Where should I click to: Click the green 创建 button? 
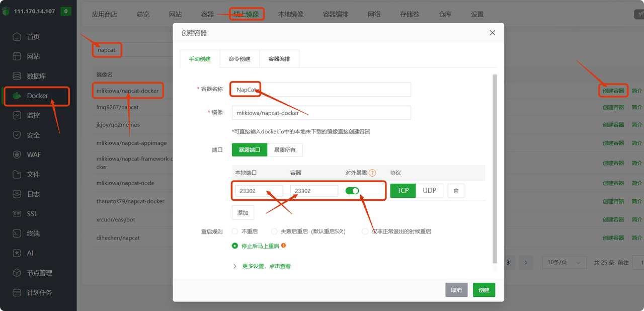[x=484, y=290]
